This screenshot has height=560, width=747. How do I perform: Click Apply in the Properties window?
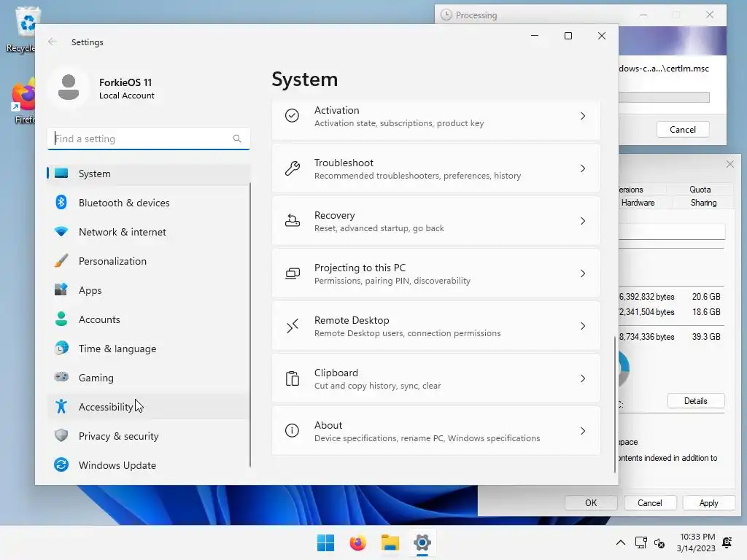[708, 503]
